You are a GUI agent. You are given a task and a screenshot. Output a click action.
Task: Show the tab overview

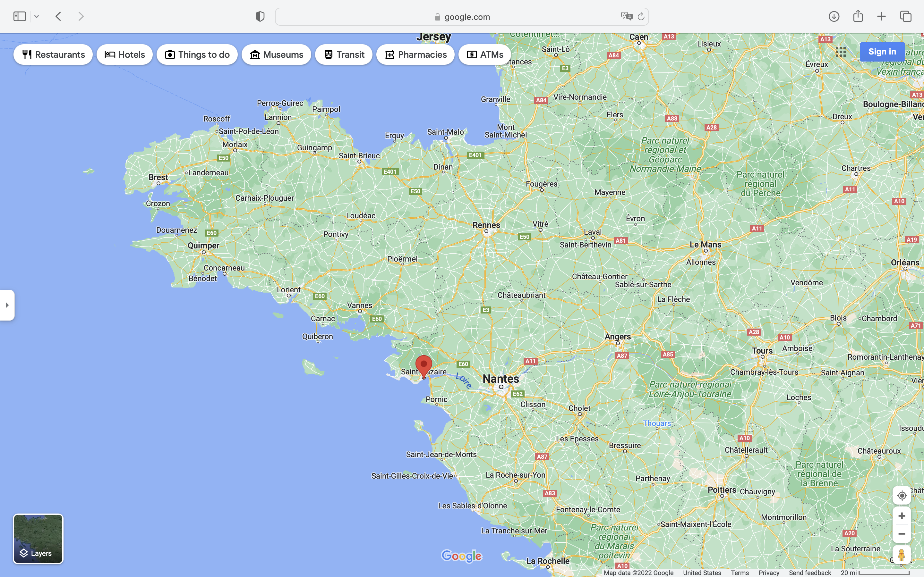[906, 16]
